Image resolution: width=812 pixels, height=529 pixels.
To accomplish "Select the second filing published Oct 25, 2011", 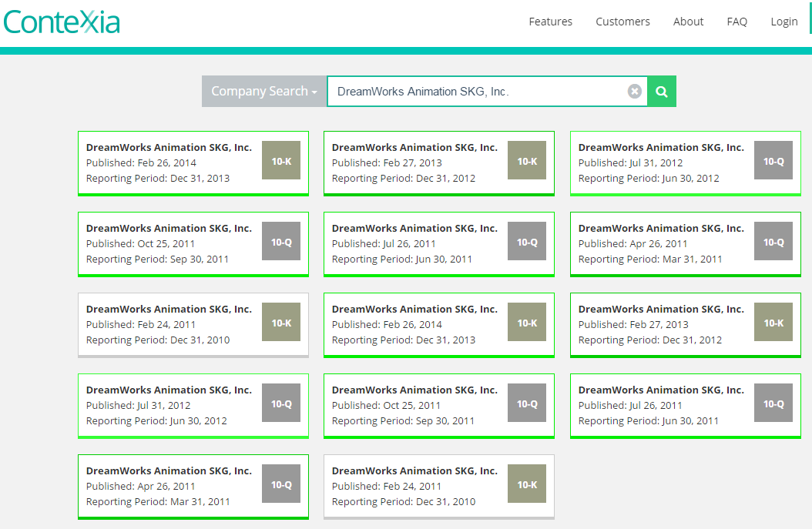I will [x=439, y=406].
